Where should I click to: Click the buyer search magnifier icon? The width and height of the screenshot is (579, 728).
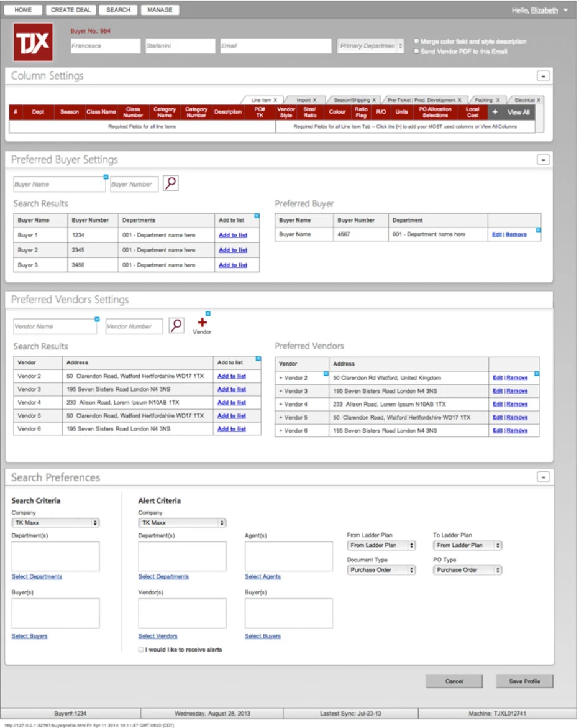pyautogui.click(x=171, y=183)
